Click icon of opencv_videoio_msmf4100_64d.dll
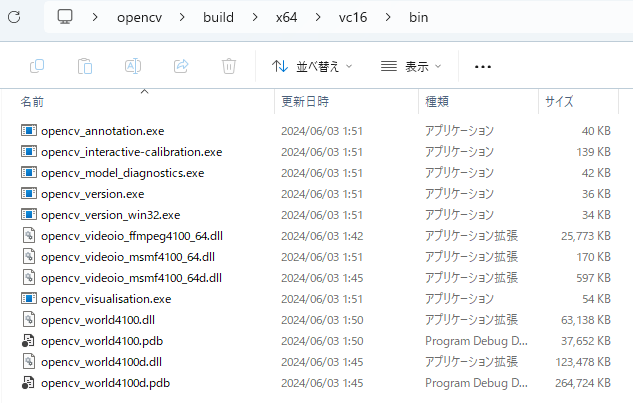Viewport: 633px width, 403px height. point(29,277)
